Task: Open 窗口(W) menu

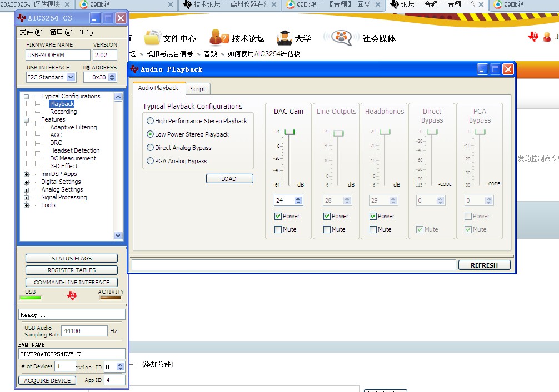Action: coord(61,32)
